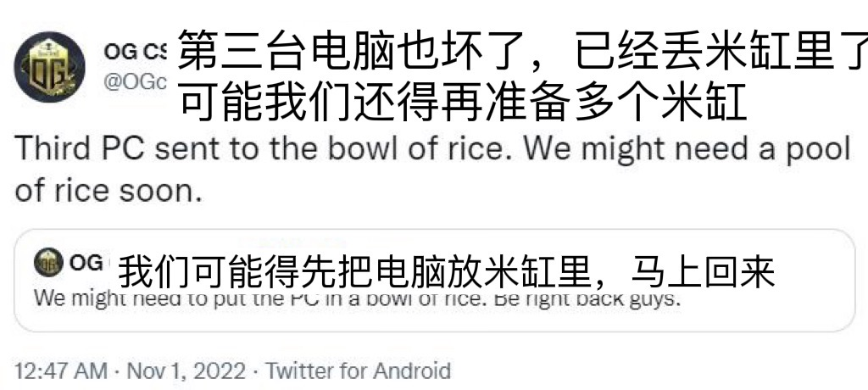
Task: Click the 已经丢米缸里了 part of top caption
Action: (x=721, y=50)
